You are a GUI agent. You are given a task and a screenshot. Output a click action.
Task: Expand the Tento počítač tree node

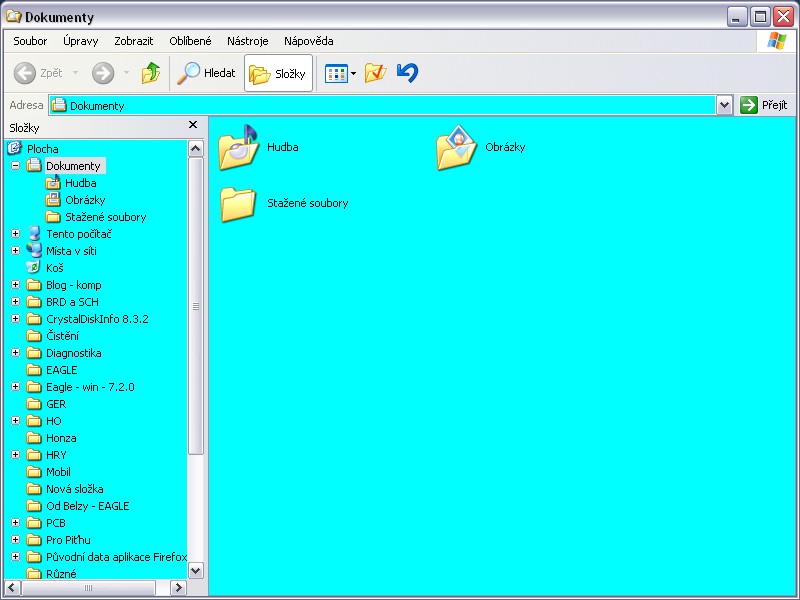[x=16, y=234]
